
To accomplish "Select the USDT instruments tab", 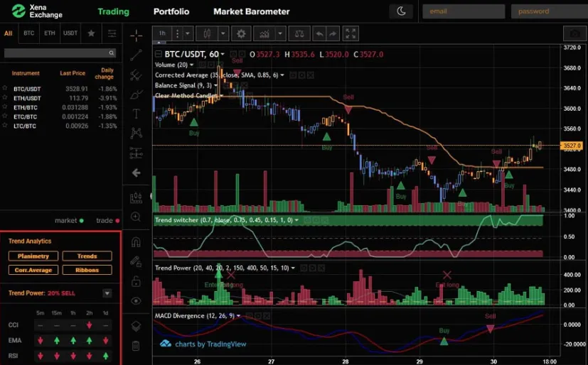I will click(70, 33).
